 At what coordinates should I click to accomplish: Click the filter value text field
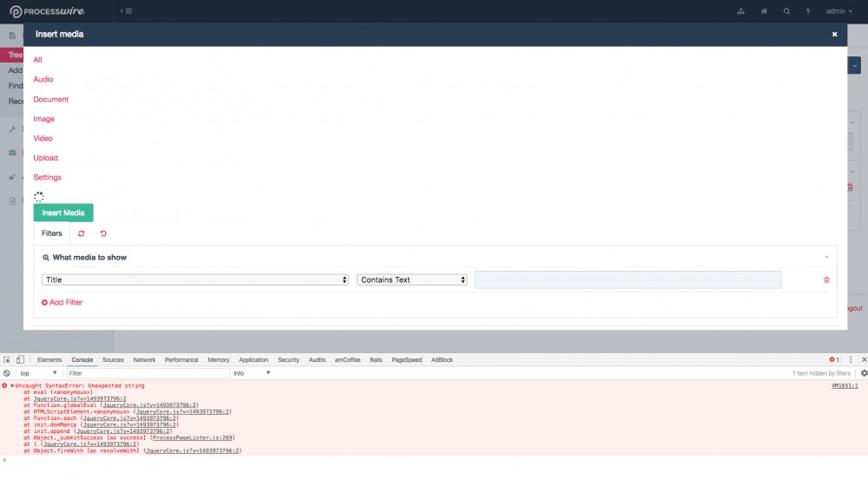628,280
